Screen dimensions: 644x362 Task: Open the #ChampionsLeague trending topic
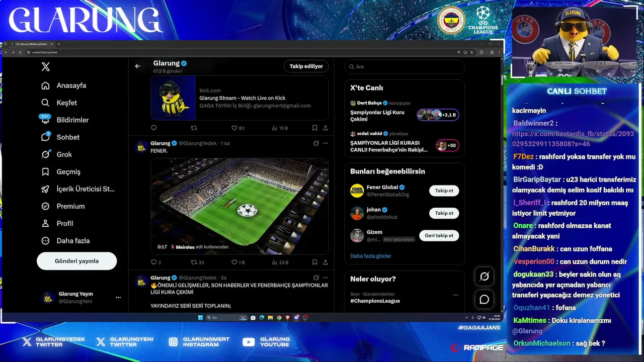point(375,301)
